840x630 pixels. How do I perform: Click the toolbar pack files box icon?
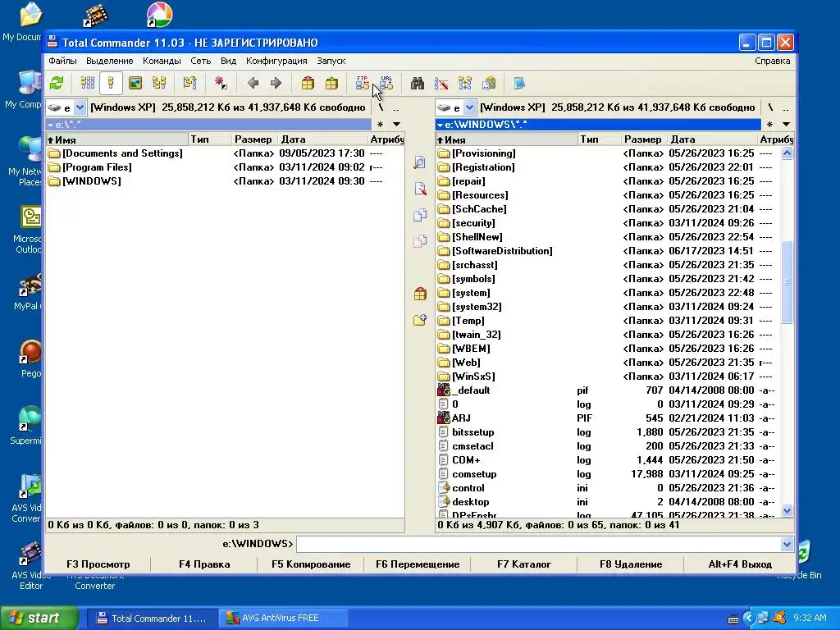tap(308, 83)
